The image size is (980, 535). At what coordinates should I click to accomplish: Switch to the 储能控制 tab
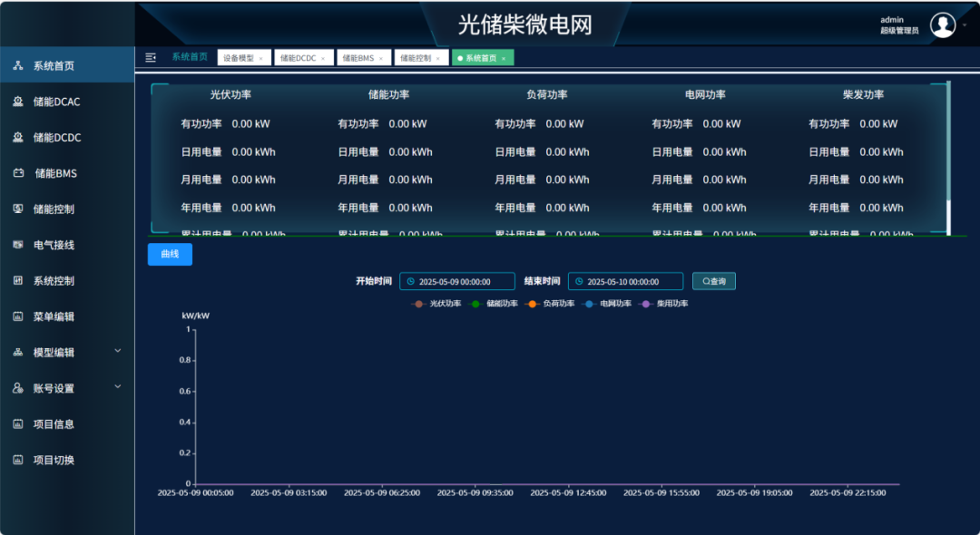(416, 58)
